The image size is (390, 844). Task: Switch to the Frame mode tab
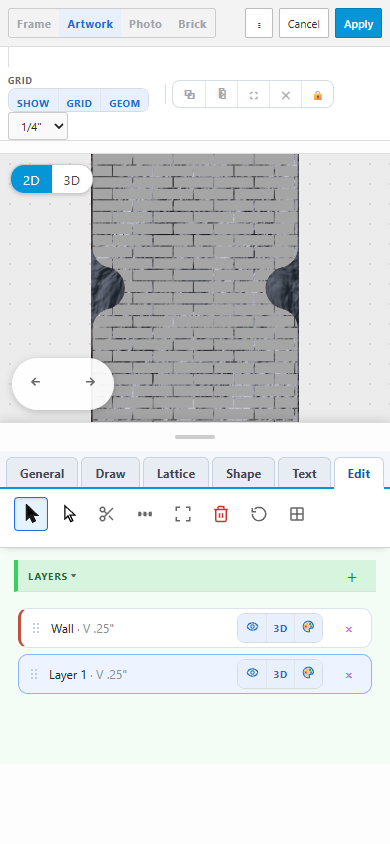click(x=34, y=24)
